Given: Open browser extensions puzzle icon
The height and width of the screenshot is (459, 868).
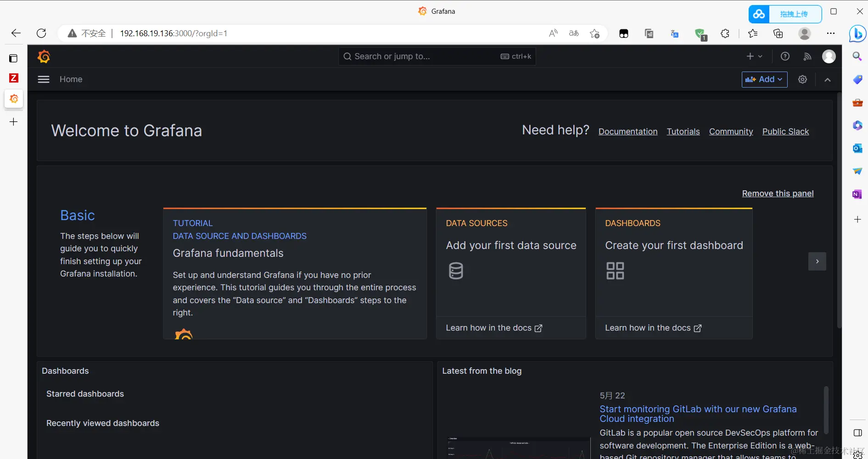Looking at the screenshot, I should (x=725, y=33).
